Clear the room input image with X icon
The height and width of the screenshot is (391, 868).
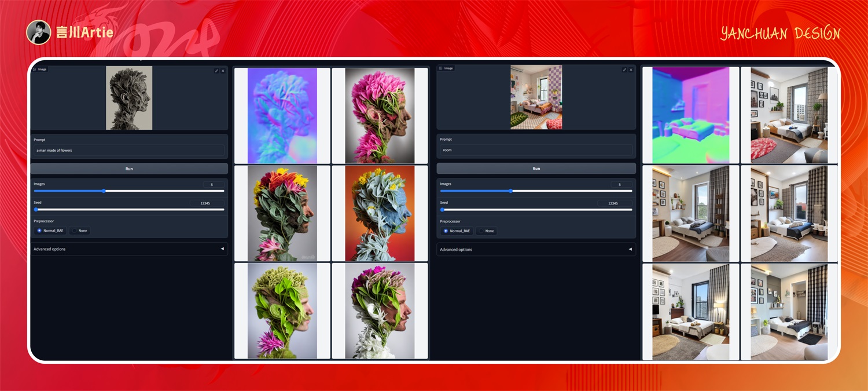[631, 70]
